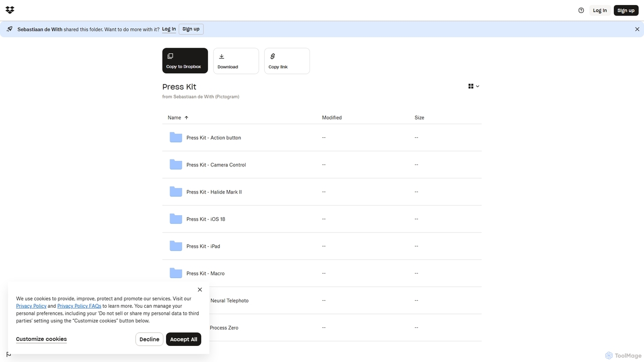Open the help question mark icon
This screenshot has height=362, width=644.
tap(581, 11)
